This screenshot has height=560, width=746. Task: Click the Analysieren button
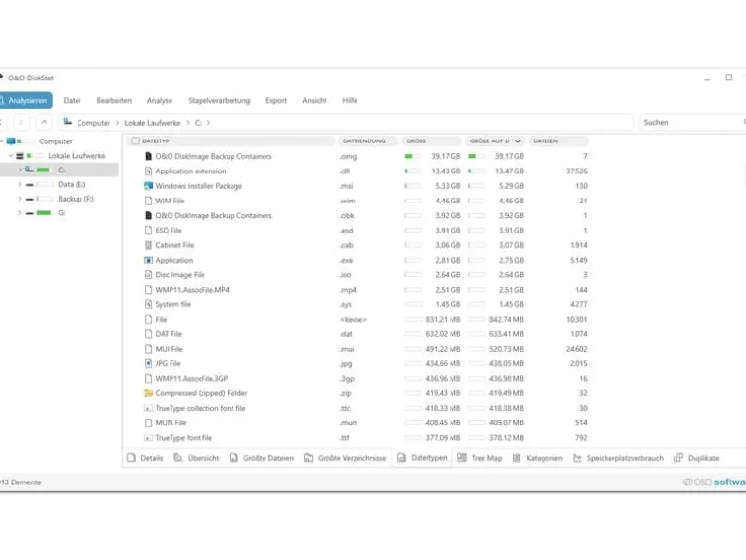[x=25, y=100]
